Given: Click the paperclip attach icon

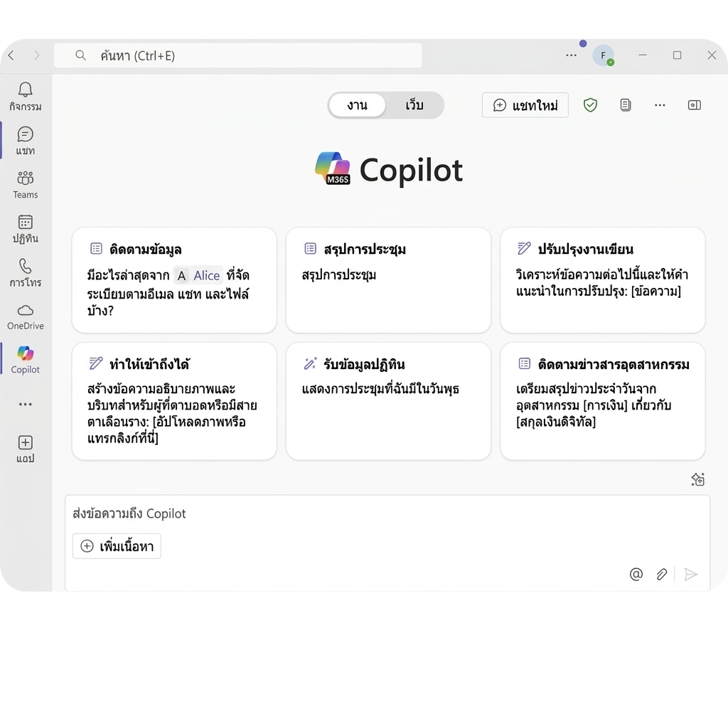Looking at the screenshot, I should [x=662, y=574].
